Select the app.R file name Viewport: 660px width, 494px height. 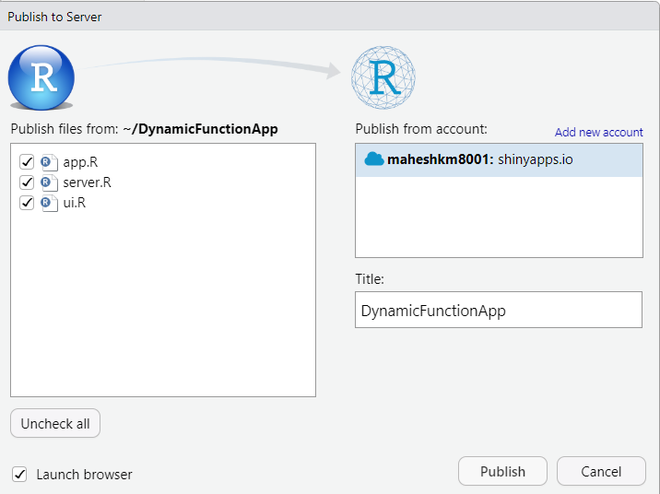tap(80, 162)
